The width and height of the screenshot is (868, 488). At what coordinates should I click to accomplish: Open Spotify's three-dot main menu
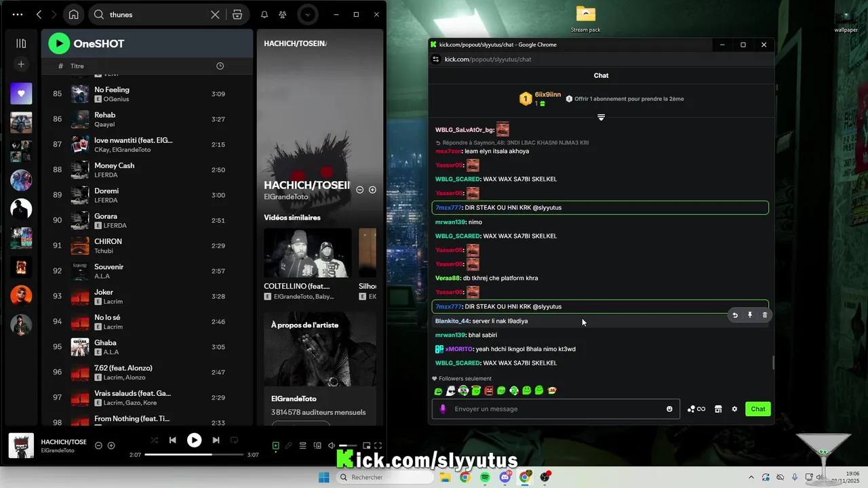[18, 14]
